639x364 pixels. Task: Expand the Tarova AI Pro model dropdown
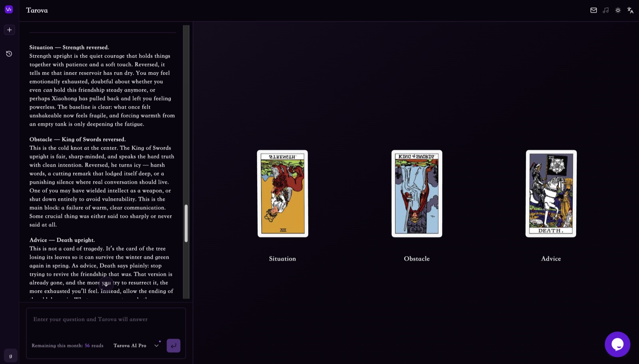pyautogui.click(x=136, y=346)
